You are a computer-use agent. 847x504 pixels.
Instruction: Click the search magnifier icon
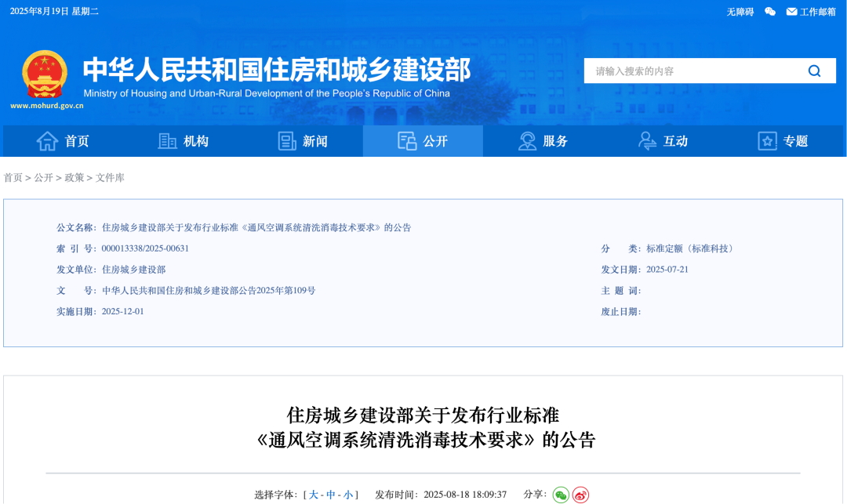814,71
